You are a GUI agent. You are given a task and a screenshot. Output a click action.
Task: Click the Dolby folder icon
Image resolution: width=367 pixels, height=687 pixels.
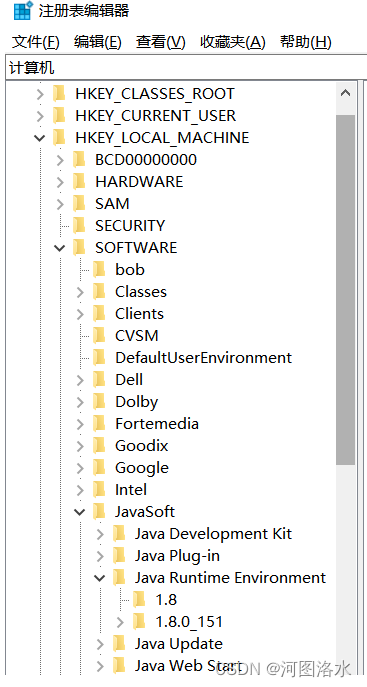(99, 402)
